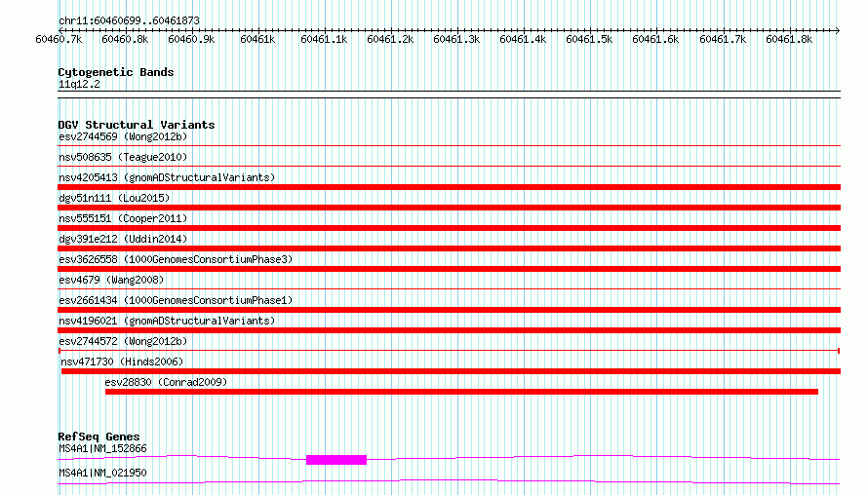Click the 60461.6k ruler tick label
The width and height of the screenshot is (868, 495).
(x=656, y=39)
